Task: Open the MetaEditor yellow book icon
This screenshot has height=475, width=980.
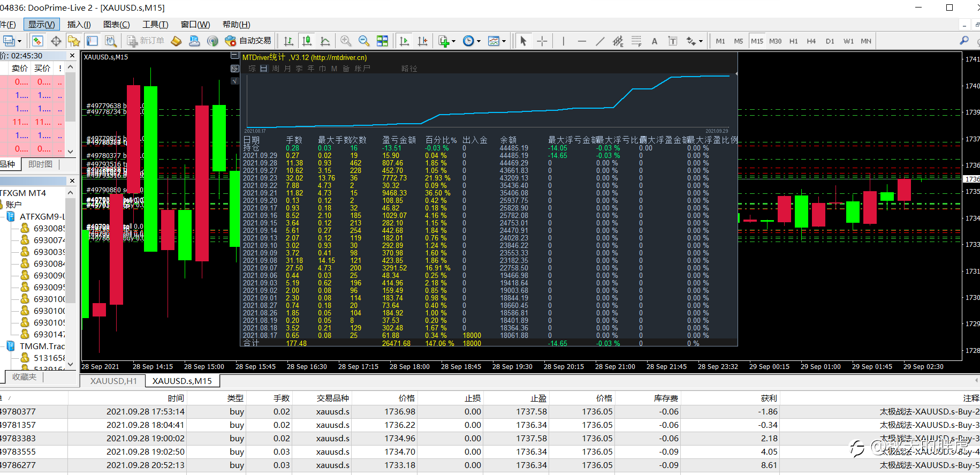Action: (176, 41)
